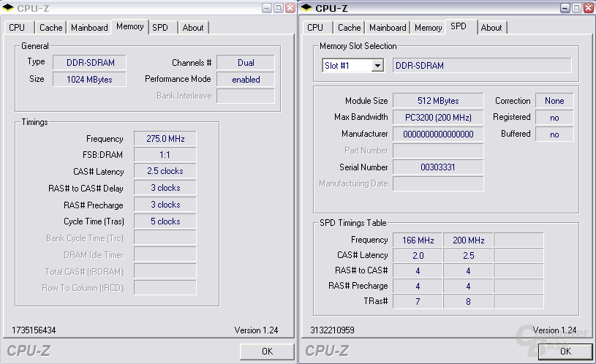The width and height of the screenshot is (596, 364).
Task: Click 200 MHz in SPD Timings Table
Action: pyautogui.click(x=468, y=240)
